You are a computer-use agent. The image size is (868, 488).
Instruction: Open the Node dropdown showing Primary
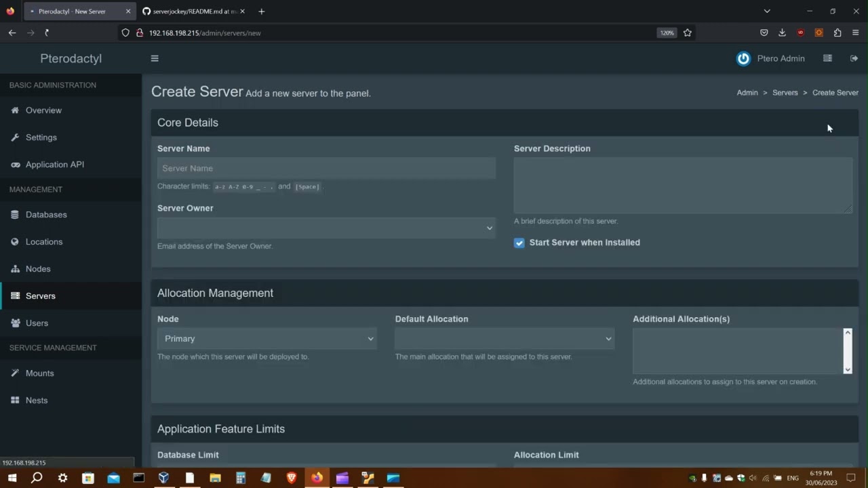tap(267, 339)
